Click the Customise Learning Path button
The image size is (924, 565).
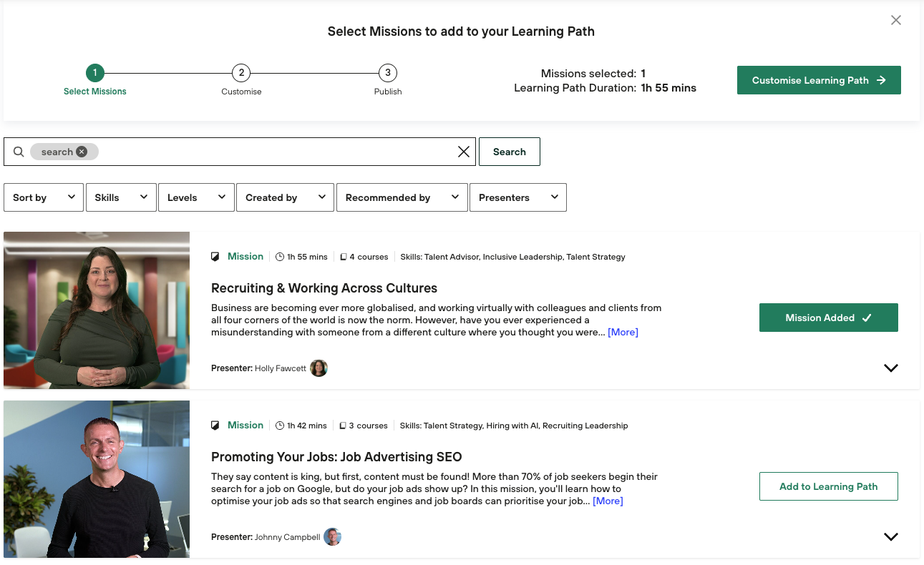pos(818,80)
